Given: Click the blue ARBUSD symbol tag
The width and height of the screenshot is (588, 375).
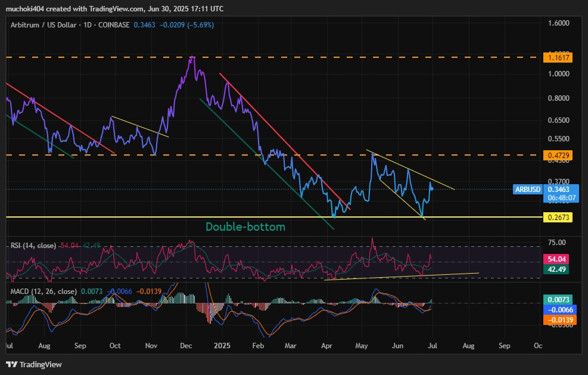Looking at the screenshot, I should (x=528, y=190).
